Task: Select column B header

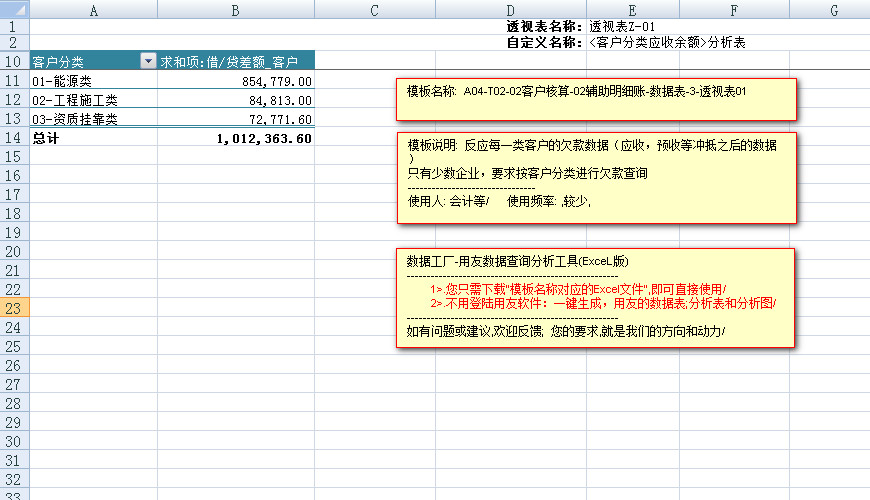Action: [x=235, y=9]
